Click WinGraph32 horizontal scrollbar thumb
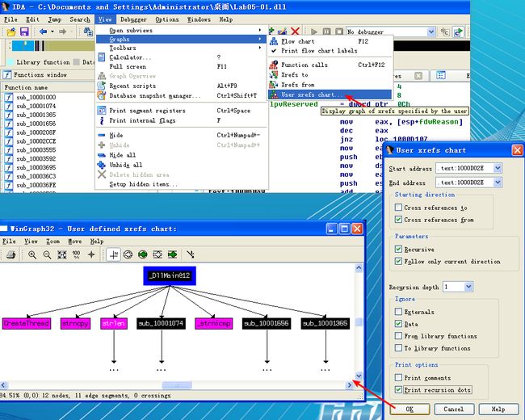 [x=177, y=385]
